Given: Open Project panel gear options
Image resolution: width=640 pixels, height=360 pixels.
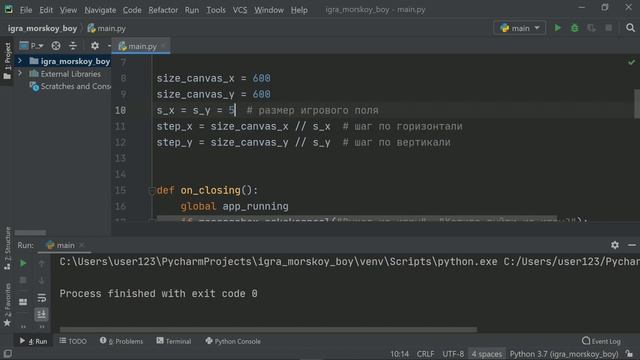Looking at the screenshot, I should 95,46.
